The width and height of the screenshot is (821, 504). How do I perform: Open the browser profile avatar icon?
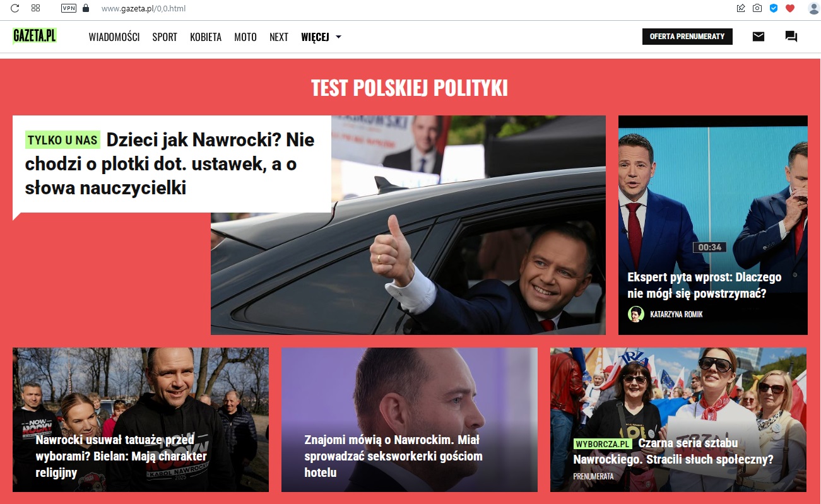coord(813,9)
